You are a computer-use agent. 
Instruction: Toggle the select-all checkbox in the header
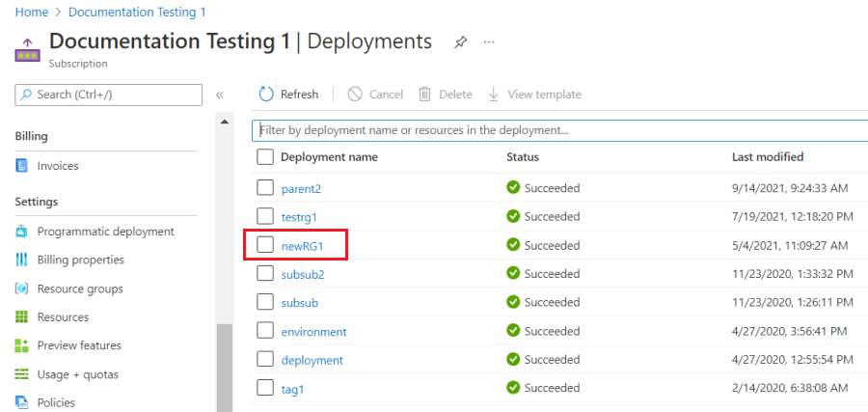click(x=265, y=157)
